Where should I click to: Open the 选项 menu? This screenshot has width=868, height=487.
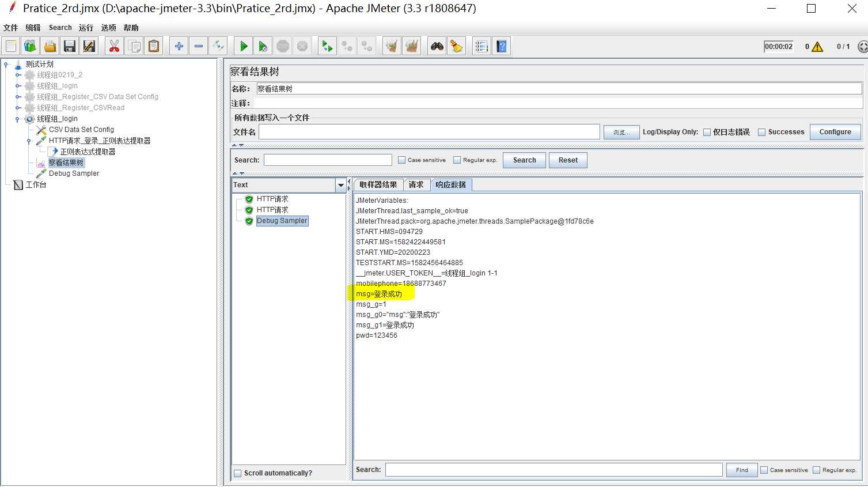pos(108,28)
